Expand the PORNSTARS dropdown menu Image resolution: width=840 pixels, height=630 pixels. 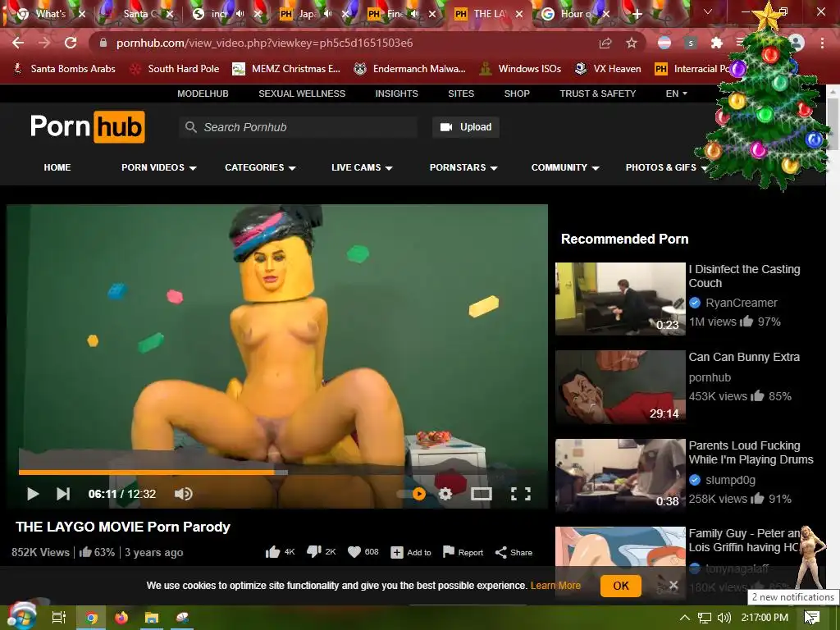(x=463, y=167)
